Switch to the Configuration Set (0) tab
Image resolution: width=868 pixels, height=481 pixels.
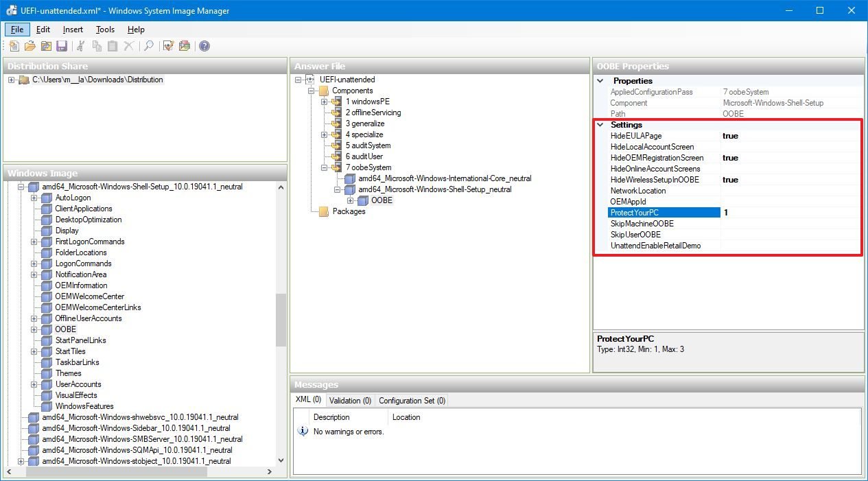[412, 401]
